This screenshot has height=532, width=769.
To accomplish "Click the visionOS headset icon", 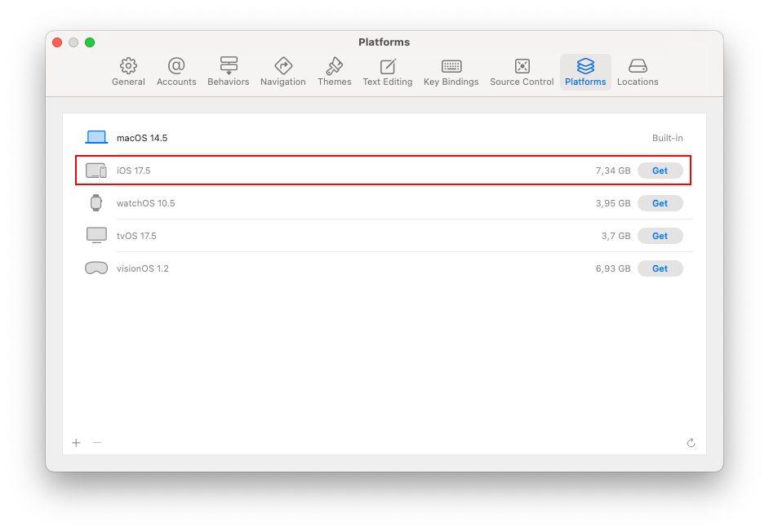I will pos(96,268).
